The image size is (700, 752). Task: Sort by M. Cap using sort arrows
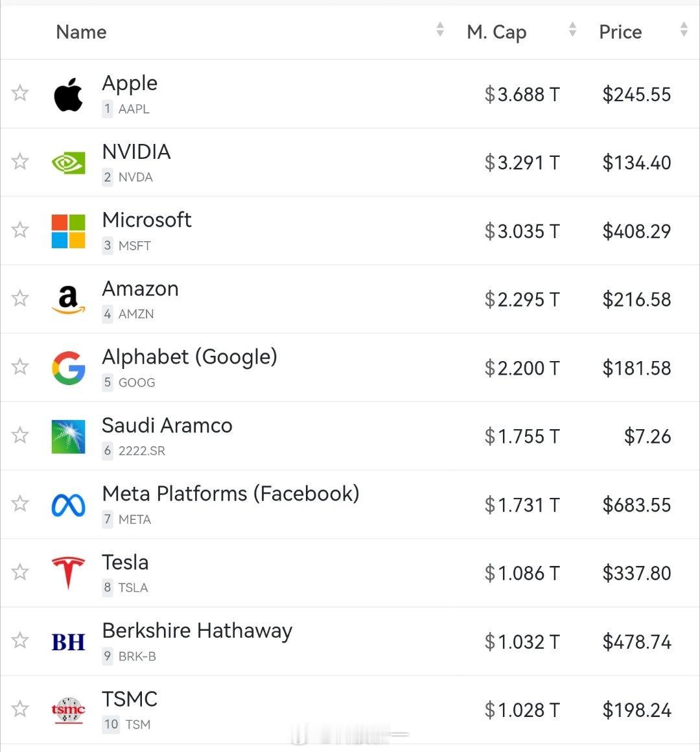572,29
